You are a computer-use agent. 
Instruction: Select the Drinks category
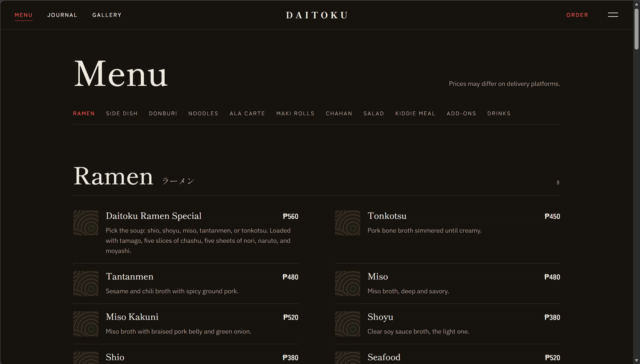pos(499,113)
